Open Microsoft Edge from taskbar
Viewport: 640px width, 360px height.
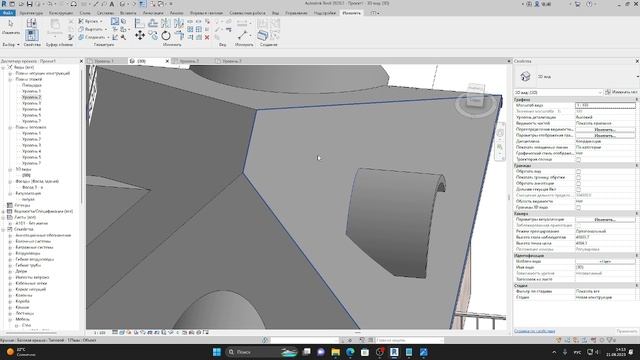pyautogui.click(x=350, y=352)
